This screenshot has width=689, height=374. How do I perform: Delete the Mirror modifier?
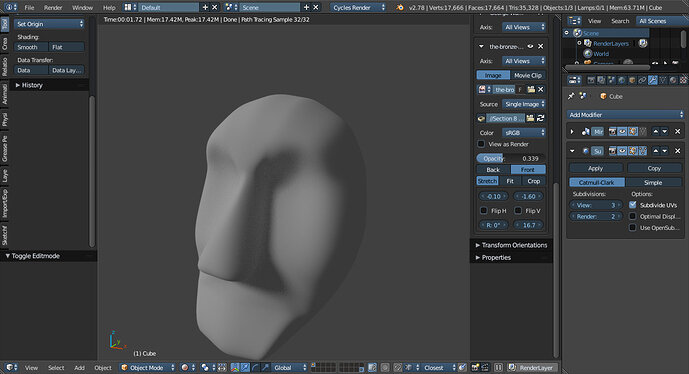[677, 131]
